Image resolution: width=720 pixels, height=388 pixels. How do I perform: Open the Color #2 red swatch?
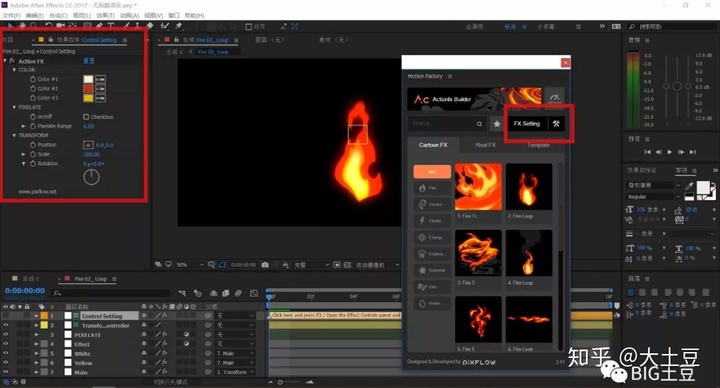click(x=88, y=89)
